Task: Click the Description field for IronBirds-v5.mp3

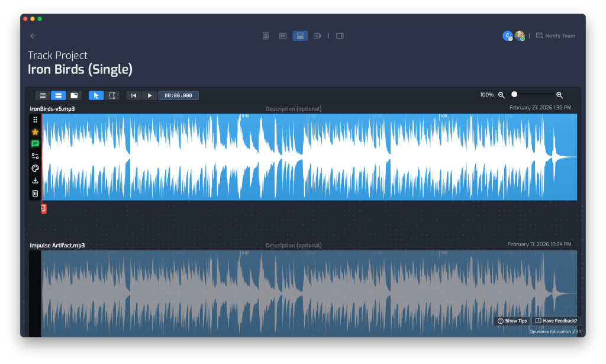Action: pos(294,109)
